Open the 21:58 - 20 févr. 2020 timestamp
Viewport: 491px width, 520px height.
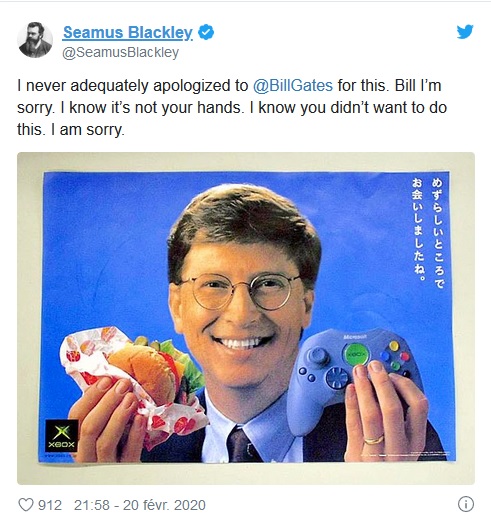point(140,505)
